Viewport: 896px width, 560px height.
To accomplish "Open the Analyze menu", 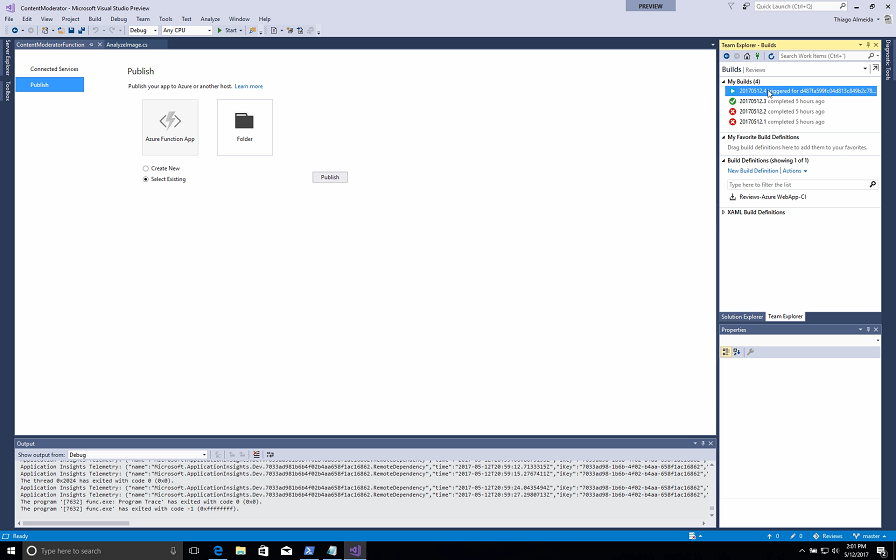I will point(210,19).
